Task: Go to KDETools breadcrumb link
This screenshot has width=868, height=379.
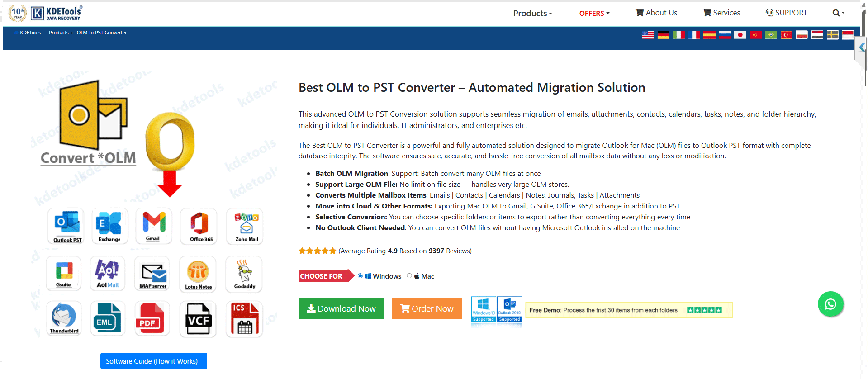Action: (x=30, y=33)
